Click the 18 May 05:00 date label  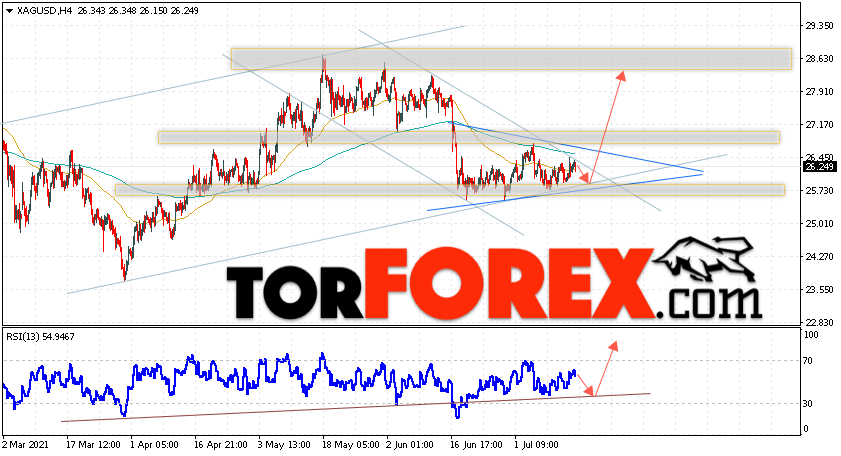(x=349, y=445)
